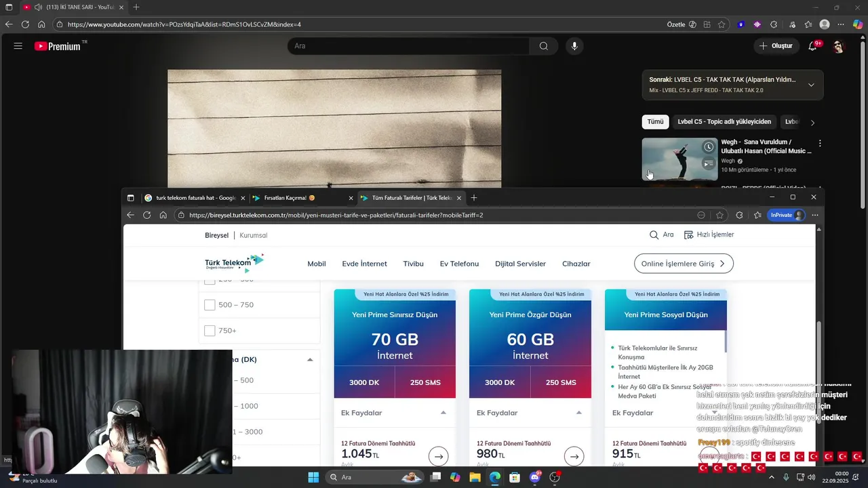Add YouTube page to favorites with the star icon
Screen dimensions: 868x488
(722, 24)
